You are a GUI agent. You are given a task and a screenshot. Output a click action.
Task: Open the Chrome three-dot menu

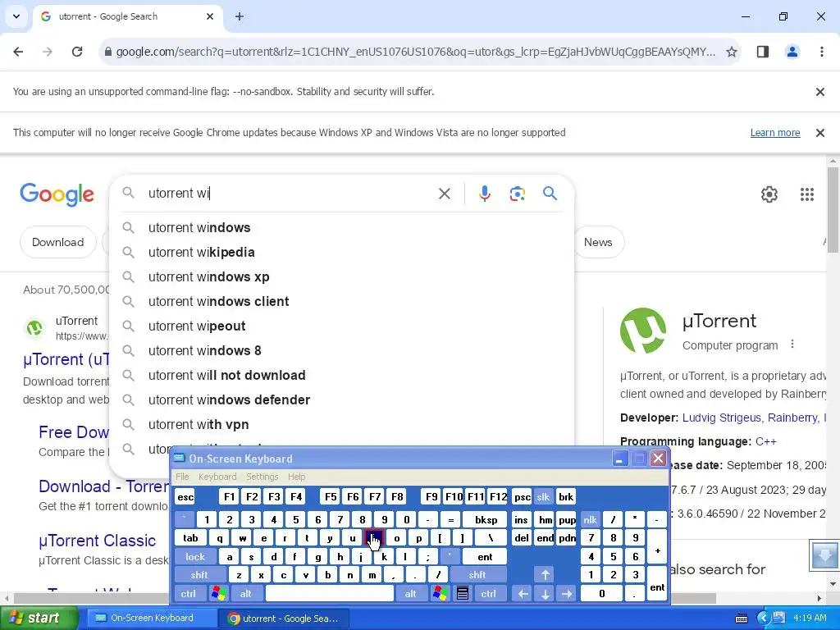pyautogui.click(x=822, y=52)
